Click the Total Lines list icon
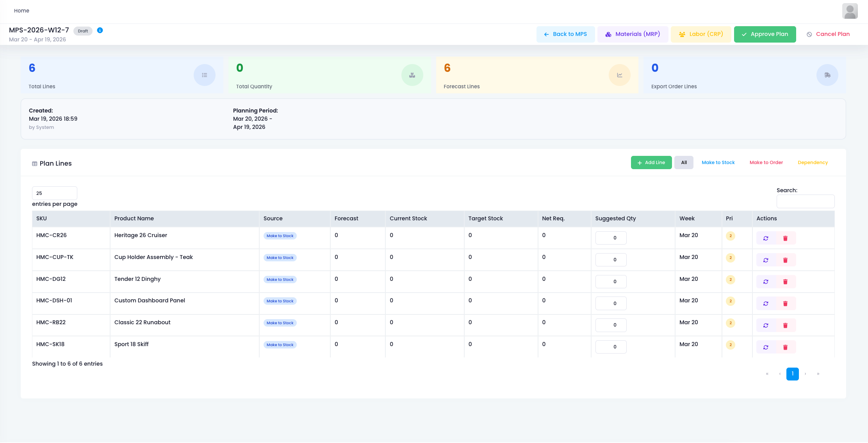 pos(205,75)
